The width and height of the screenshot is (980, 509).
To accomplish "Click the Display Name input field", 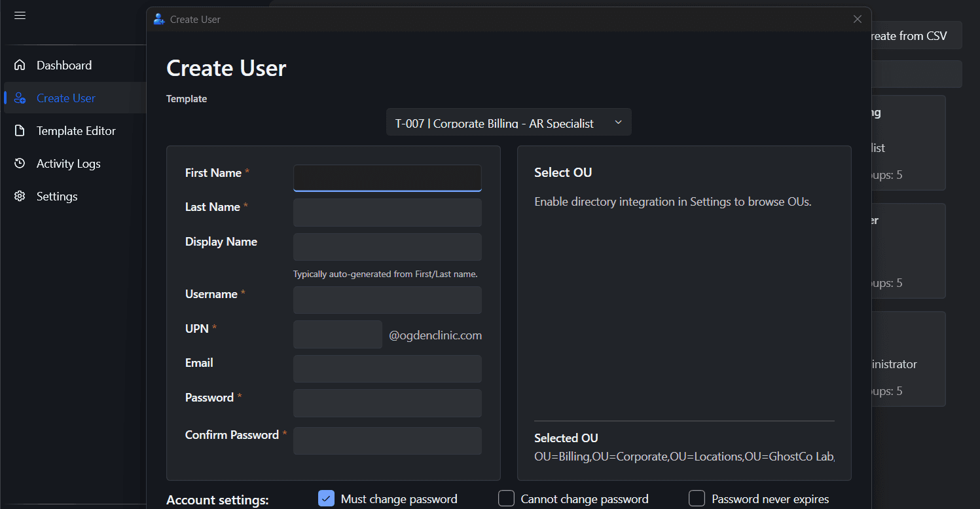I will tap(388, 247).
